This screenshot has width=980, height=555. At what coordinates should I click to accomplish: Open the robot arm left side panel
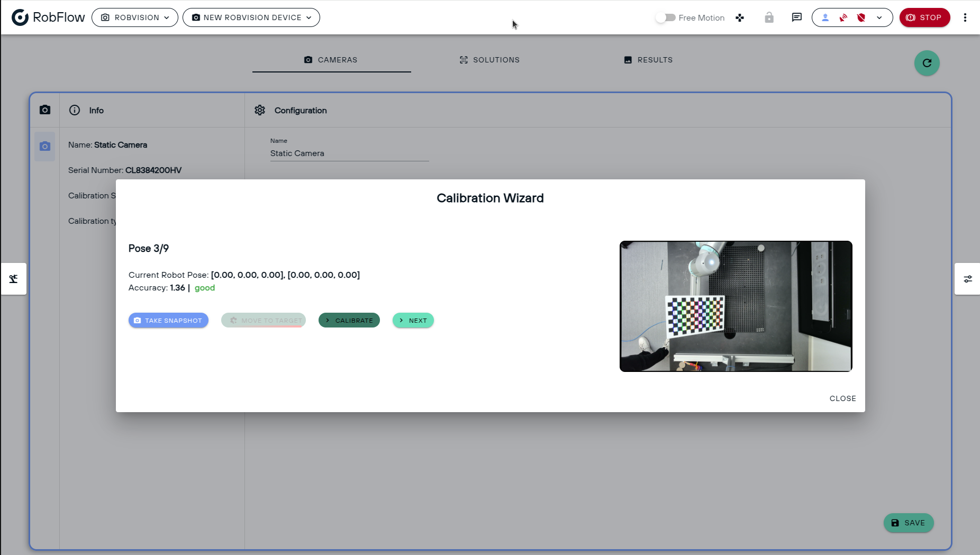coord(14,279)
